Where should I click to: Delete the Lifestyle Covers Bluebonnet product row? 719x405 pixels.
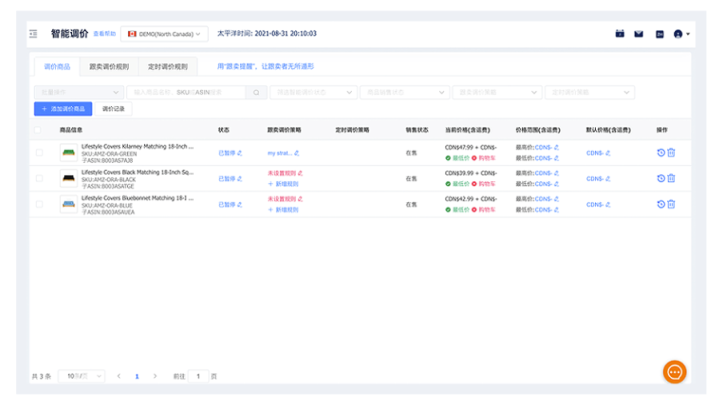pyautogui.click(x=671, y=204)
